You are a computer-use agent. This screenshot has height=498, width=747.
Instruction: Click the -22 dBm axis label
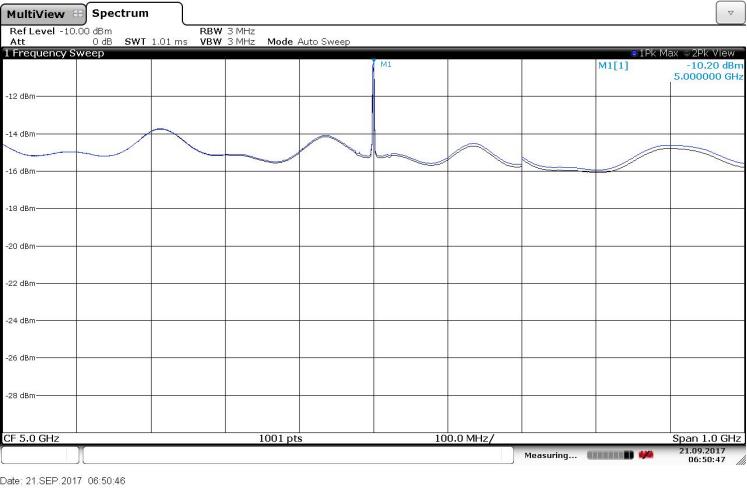tap(20, 283)
